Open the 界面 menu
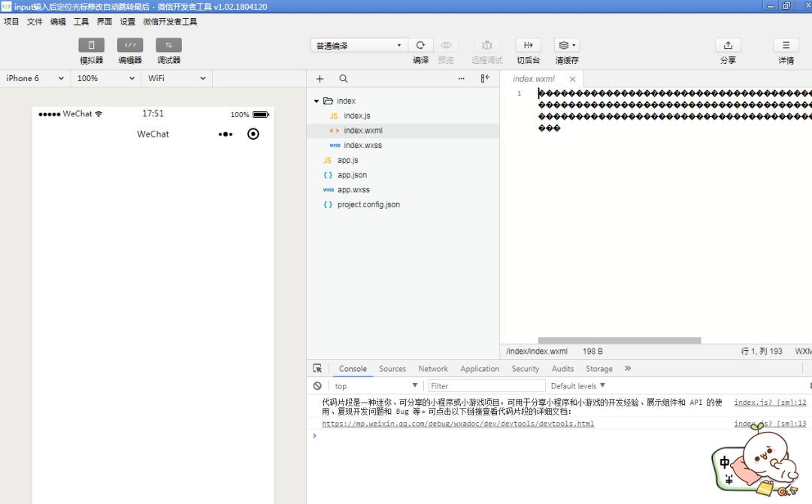This screenshot has height=504, width=812. 104,21
